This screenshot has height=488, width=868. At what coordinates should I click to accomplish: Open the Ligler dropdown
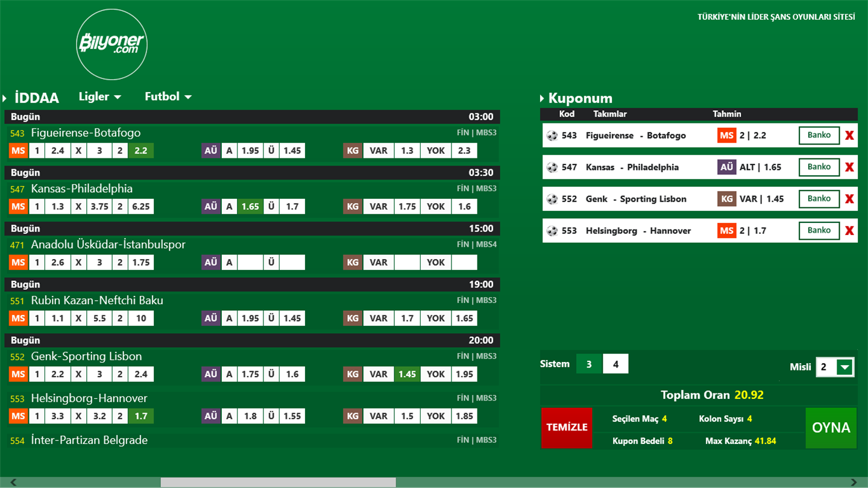100,96
